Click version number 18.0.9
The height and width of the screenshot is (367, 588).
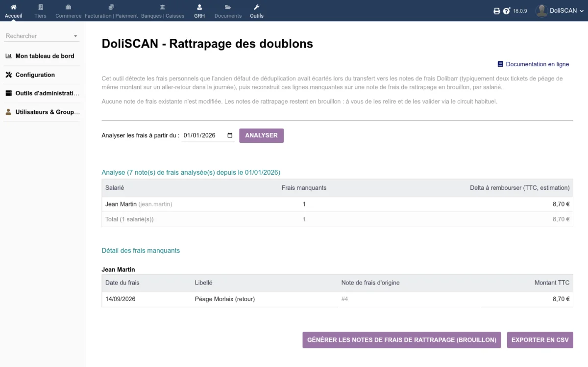point(520,11)
